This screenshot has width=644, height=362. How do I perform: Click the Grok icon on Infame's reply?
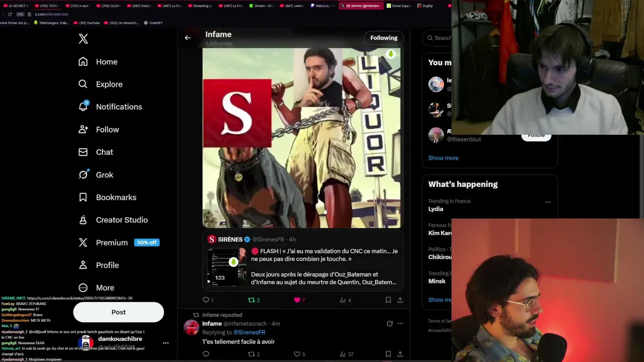tap(389, 324)
